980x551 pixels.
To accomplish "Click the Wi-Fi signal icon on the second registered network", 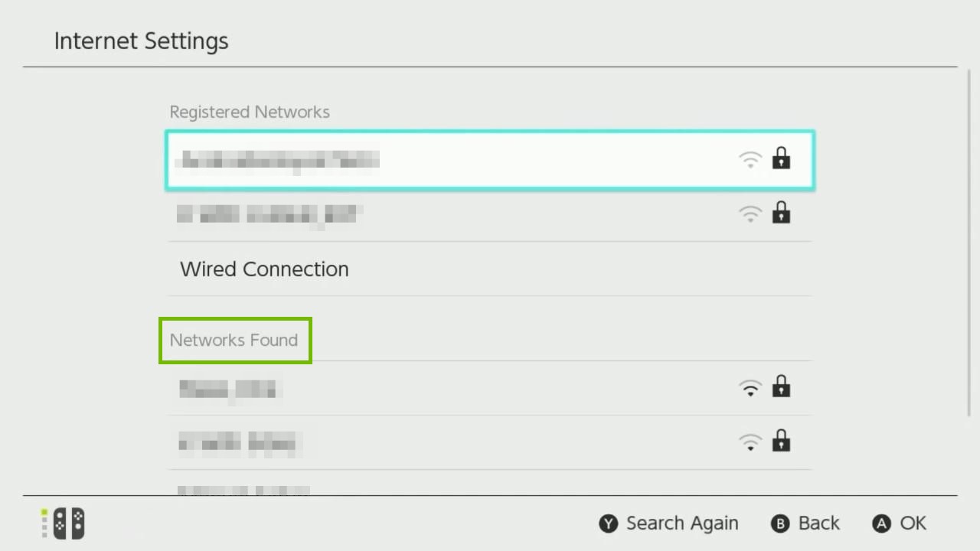I will [750, 214].
